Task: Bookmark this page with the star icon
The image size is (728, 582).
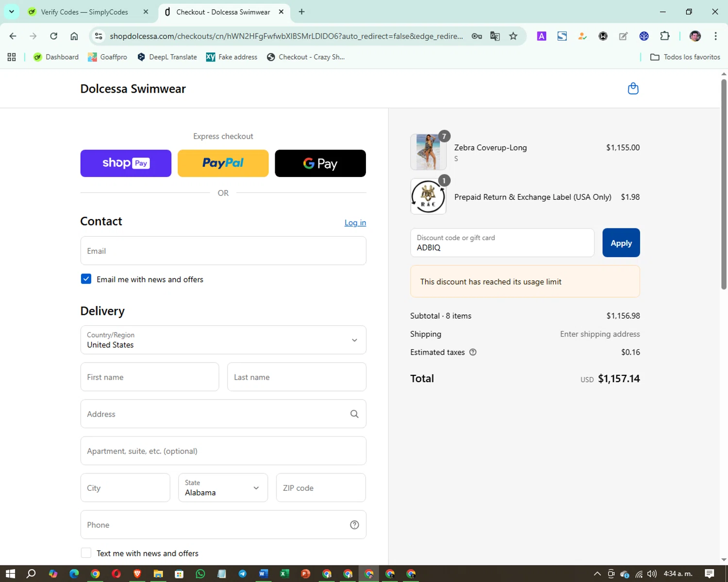Action: click(x=513, y=36)
